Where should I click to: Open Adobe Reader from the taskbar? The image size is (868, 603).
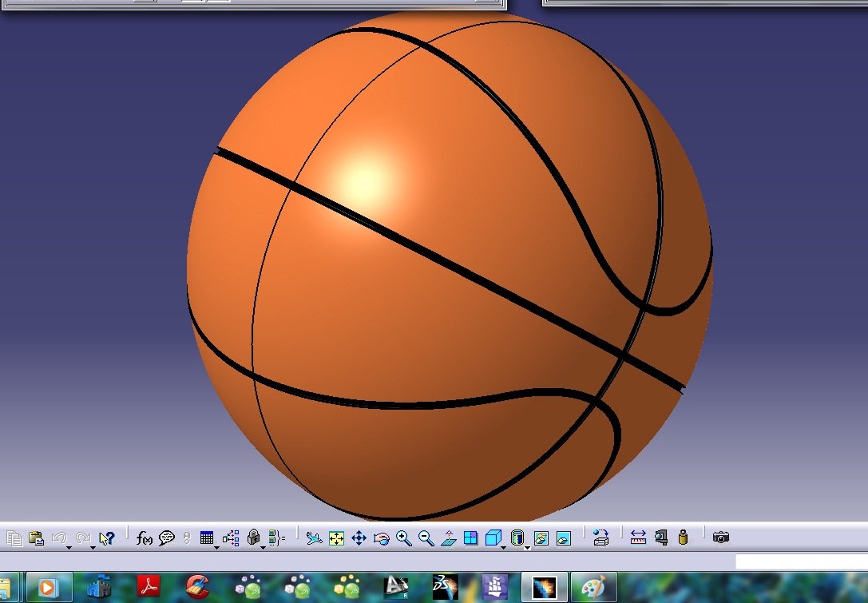point(149,586)
